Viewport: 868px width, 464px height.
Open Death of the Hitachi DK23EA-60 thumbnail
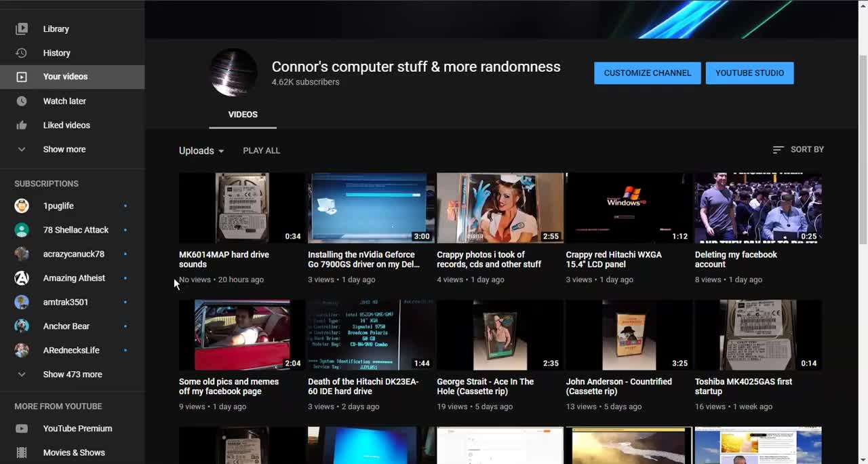(x=371, y=334)
